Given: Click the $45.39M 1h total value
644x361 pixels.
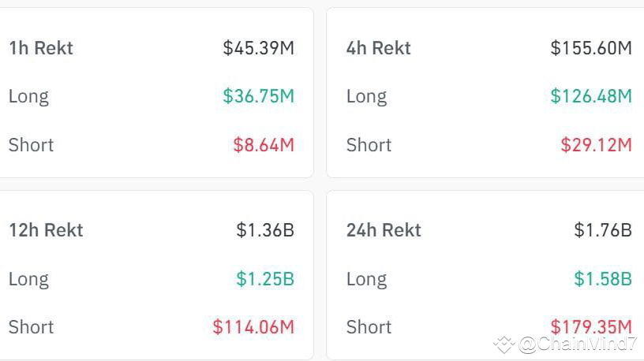Looking at the screenshot, I should 258,48.
